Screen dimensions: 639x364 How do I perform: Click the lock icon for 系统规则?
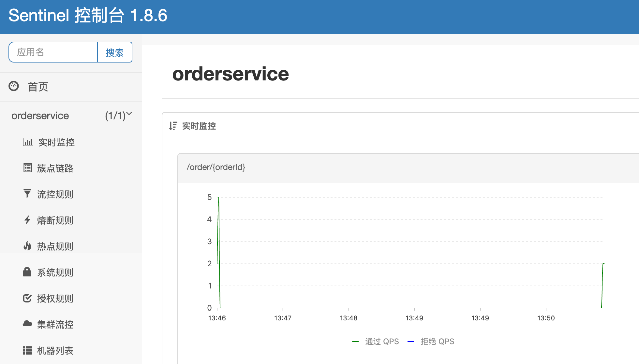(27, 272)
